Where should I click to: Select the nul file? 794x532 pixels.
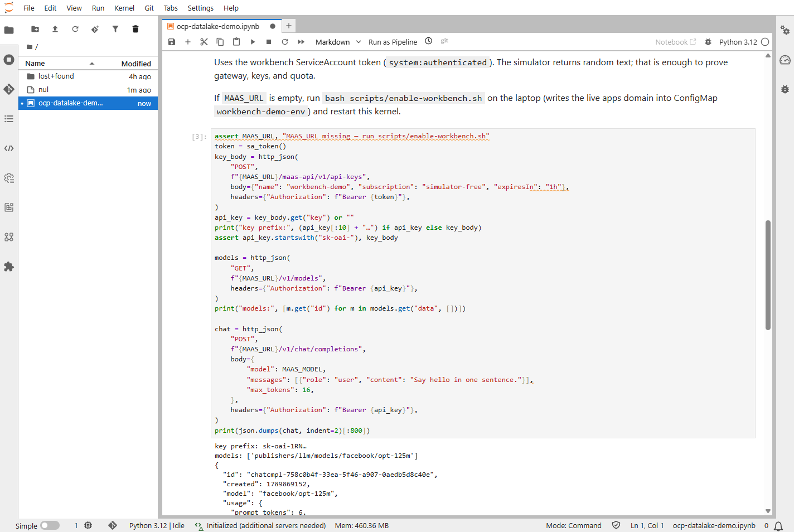pyautogui.click(x=88, y=90)
